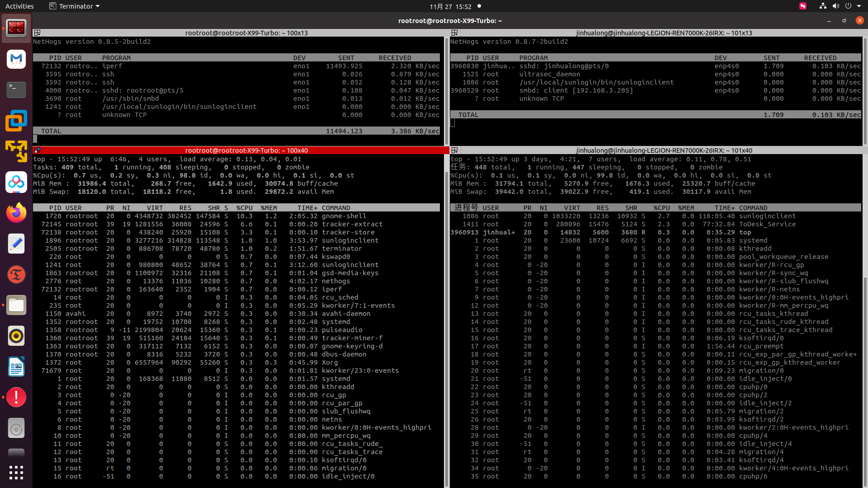Launch Rhythmbox speaker icon

(16, 336)
